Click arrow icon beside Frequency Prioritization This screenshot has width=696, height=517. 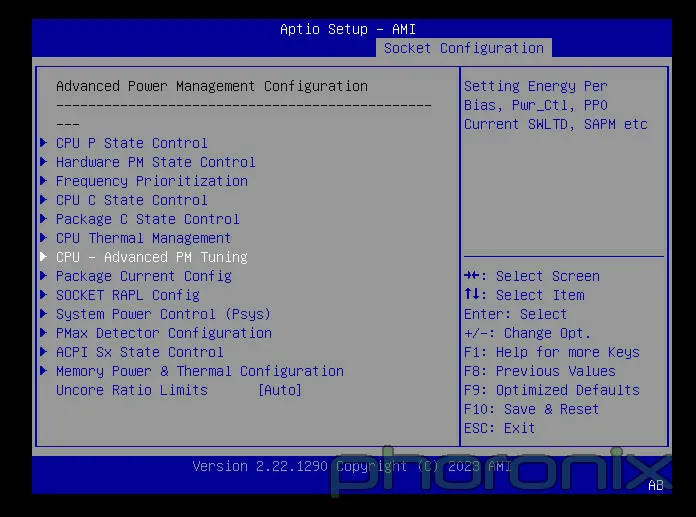[x=43, y=181]
